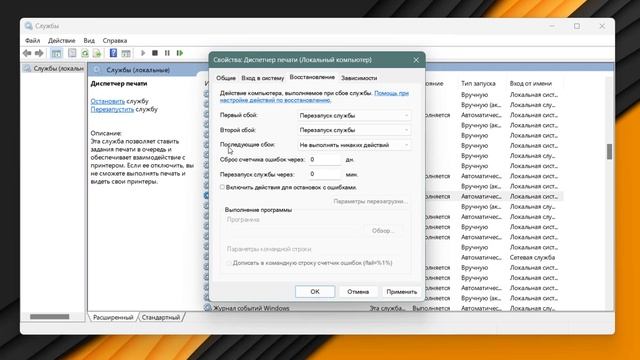Click the Применить button
The height and width of the screenshot is (360, 640).
pos(402,291)
